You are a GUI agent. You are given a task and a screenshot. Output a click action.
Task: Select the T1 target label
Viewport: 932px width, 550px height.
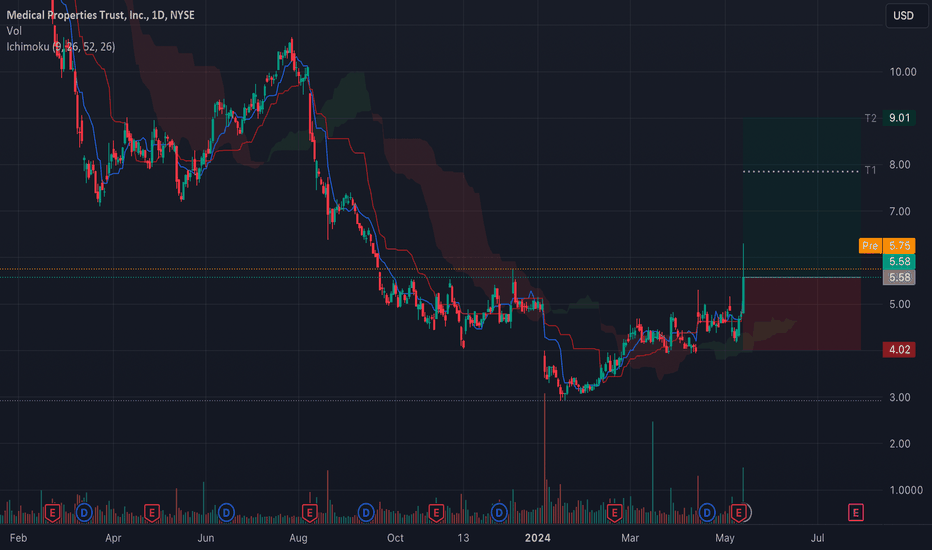click(871, 170)
